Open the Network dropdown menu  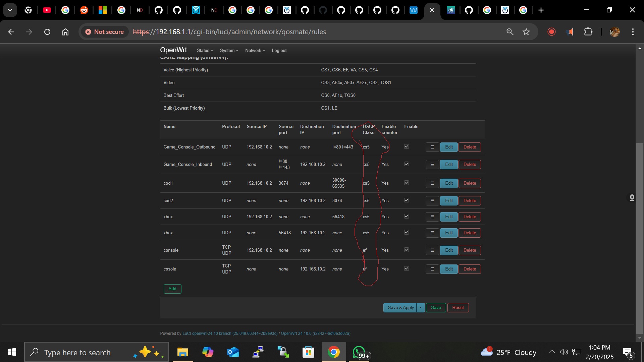pyautogui.click(x=255, y=50)
